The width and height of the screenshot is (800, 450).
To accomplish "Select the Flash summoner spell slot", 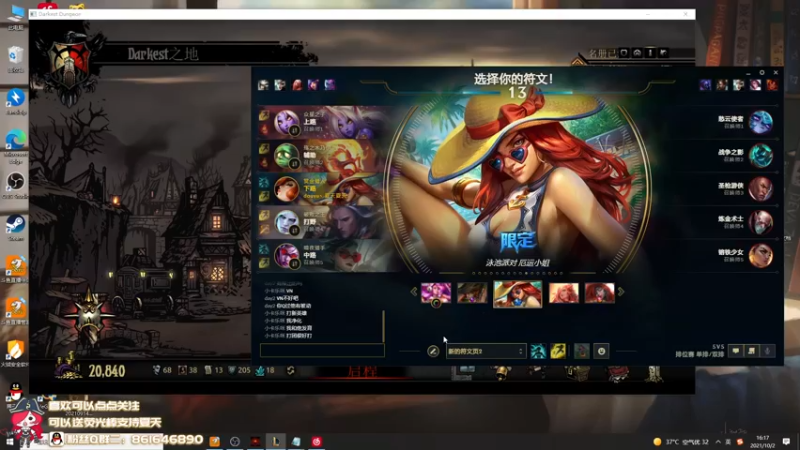I will click(558, 351).
